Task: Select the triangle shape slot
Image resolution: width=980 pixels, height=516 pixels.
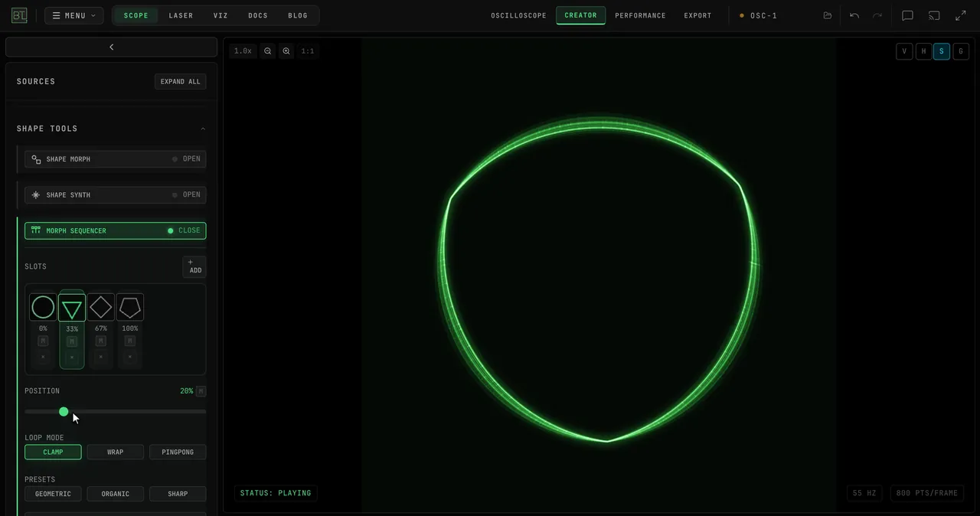Action: [72, 308]
